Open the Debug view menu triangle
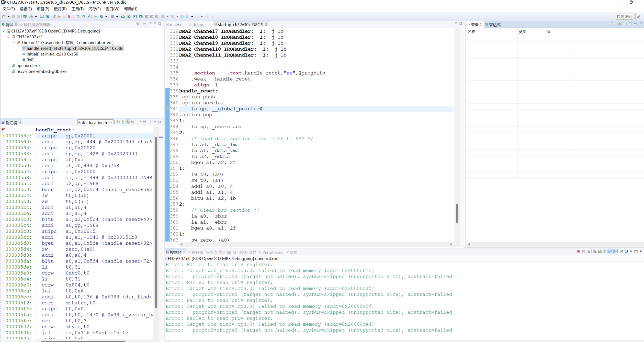This screenshot has width=644, height=342. [150, 23]
